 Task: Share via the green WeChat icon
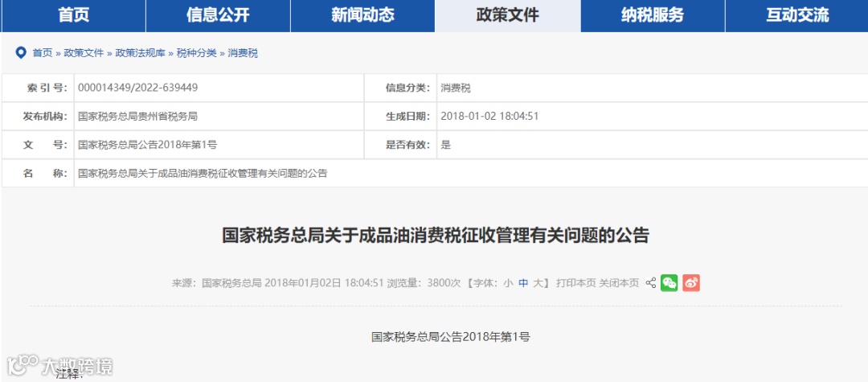(669, 283)
